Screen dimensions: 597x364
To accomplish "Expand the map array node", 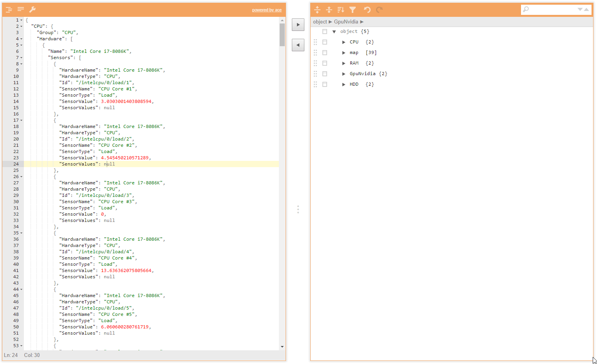I will [x=344, y=53].
